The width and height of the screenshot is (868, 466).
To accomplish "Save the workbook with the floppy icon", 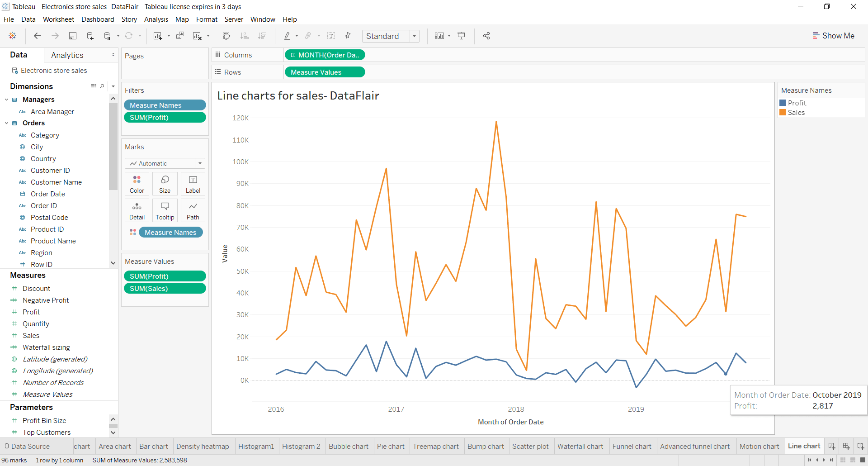I will click(73, 36).
